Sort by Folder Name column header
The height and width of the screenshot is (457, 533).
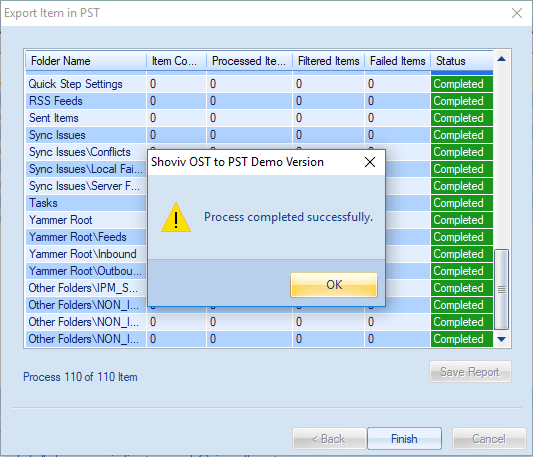click(x=86, y=61)
